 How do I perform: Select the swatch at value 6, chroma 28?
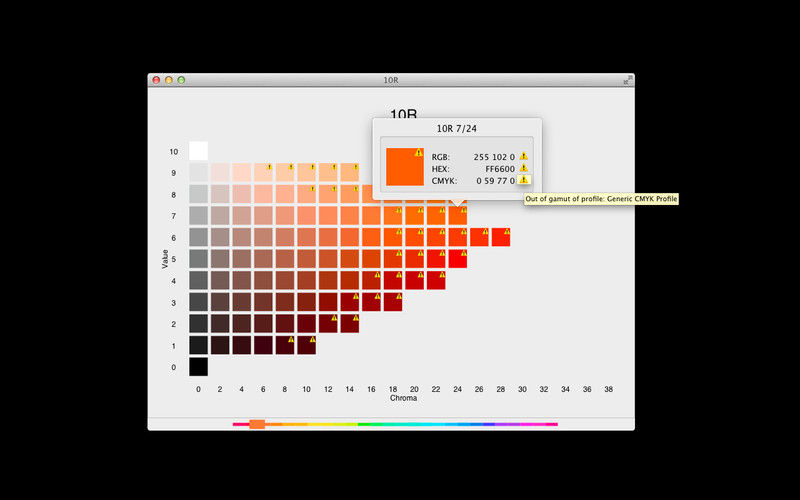pyautogui.click(x=501, y=237)
